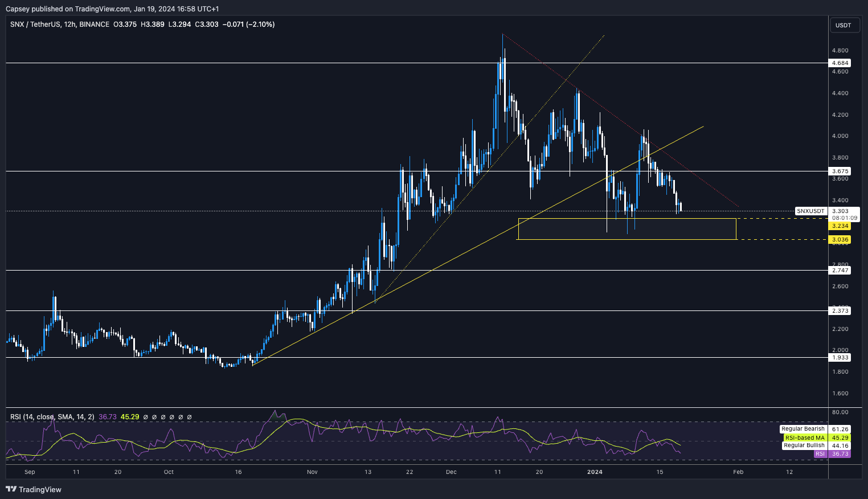The width and height of the screenshot is (868, 499).
Task: Click the Regular Bearish label
Action: point(803,429)
